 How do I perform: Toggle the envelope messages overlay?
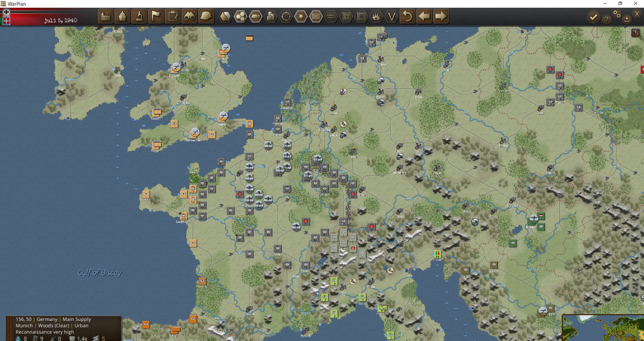tap(316, 16)
